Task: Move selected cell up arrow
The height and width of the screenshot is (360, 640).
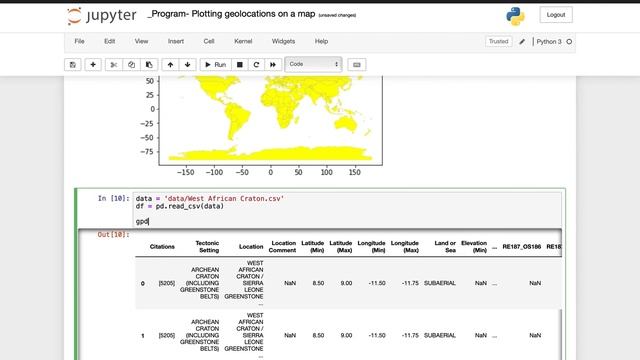Action: 170,64
